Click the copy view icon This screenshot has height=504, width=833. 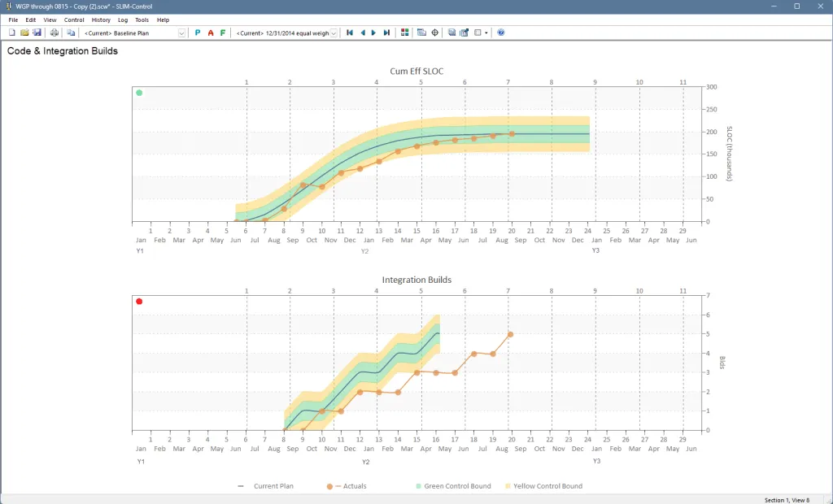[x=71, y=33]
